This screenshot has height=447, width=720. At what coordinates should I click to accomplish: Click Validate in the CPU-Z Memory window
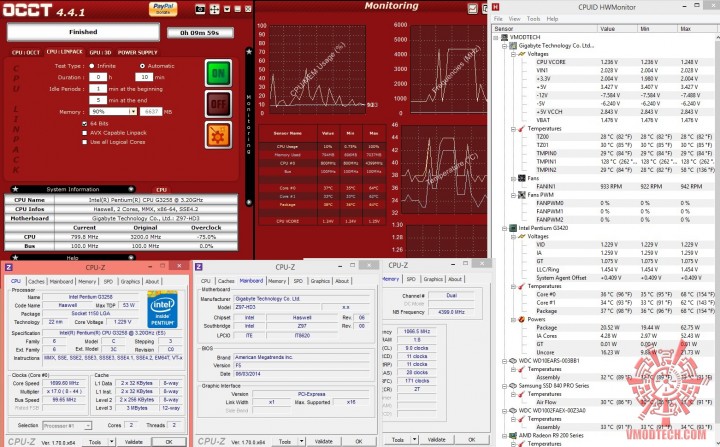436,440
